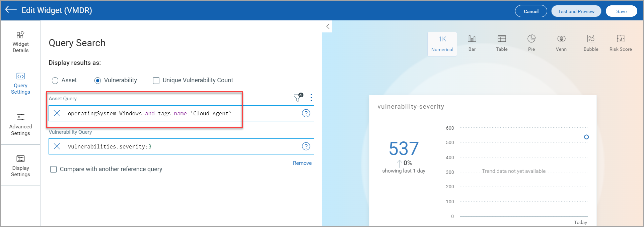The height and width of the screenshot is (227, 644).
Task: Select the Bar chart widget type
Action: tap(472, 43)
